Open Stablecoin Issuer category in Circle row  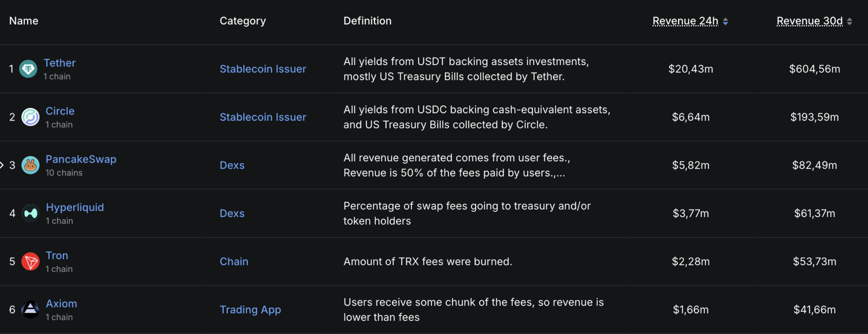tap(263, 117)
